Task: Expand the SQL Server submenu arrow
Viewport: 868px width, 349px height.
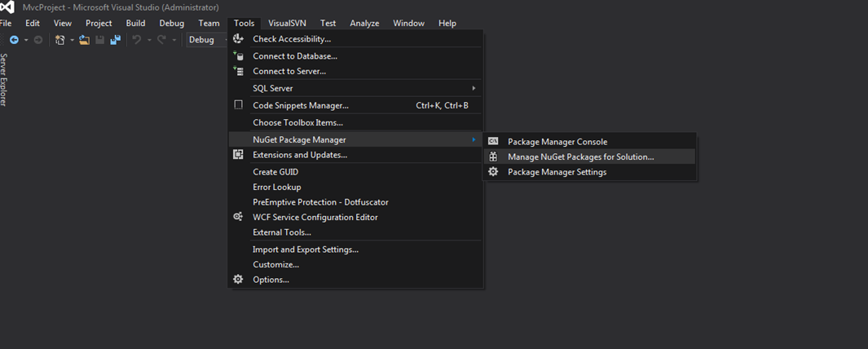Action: pyautogui.click(x=474, y=88)
